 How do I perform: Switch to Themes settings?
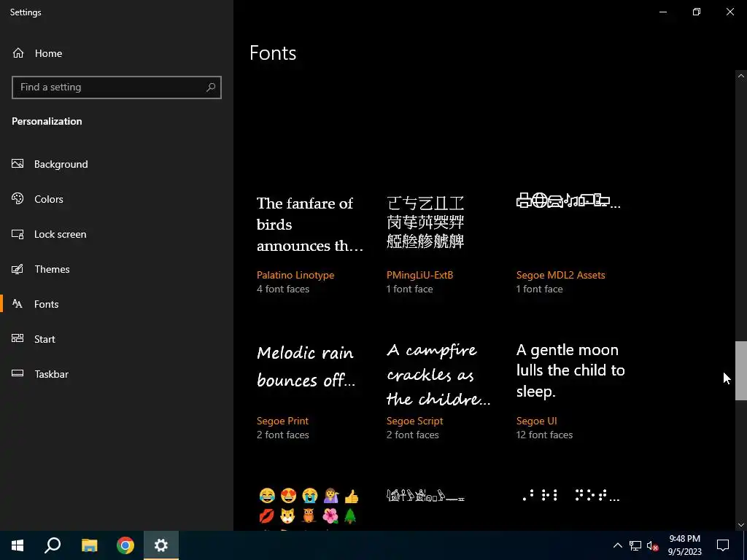coord(52,269)
